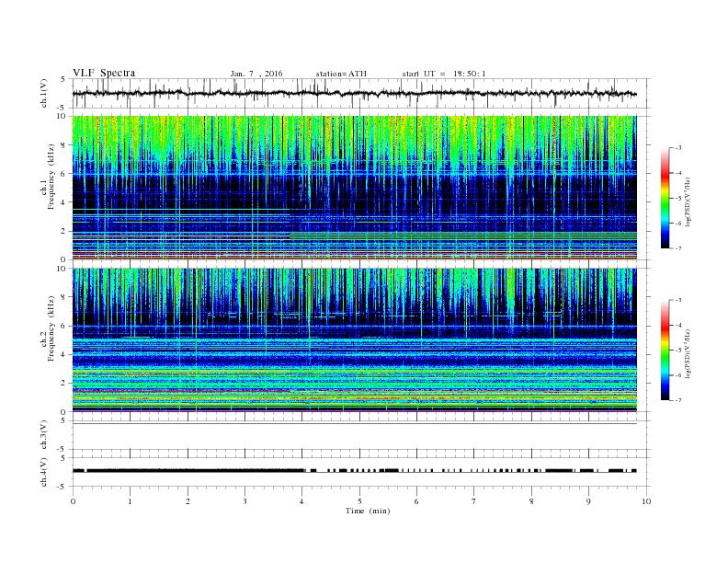Click the "VLF Spectra" plot title

pos(104,73)
